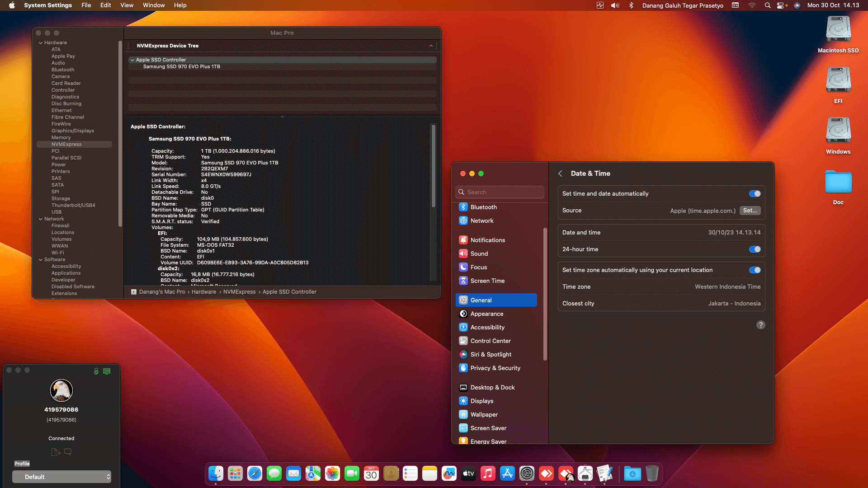
Task: Select Thunderbolt/USB4 in Hardware list
Action: click(73, 206)
